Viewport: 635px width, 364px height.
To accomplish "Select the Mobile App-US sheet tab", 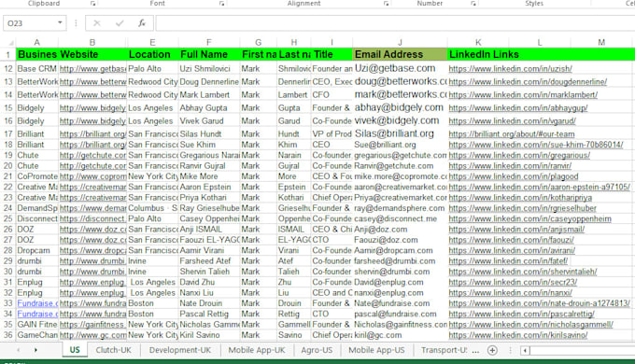I will pyautogui.click(x=376, y=350).
